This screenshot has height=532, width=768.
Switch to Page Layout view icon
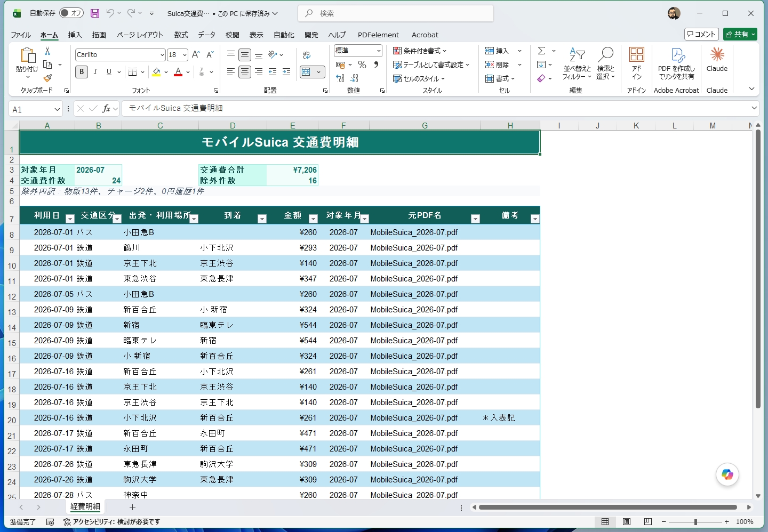click(x=627, y=522)
